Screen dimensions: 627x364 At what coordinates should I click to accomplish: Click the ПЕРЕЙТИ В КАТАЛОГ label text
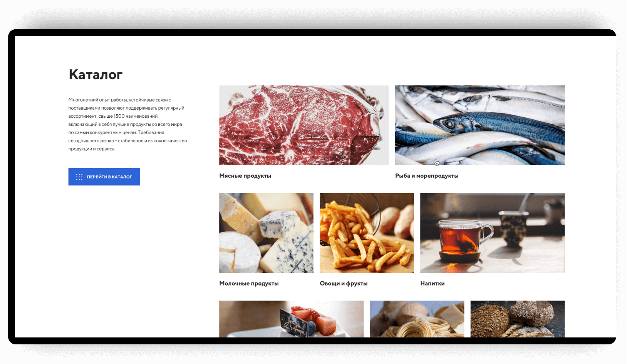[x=109, y=177]
